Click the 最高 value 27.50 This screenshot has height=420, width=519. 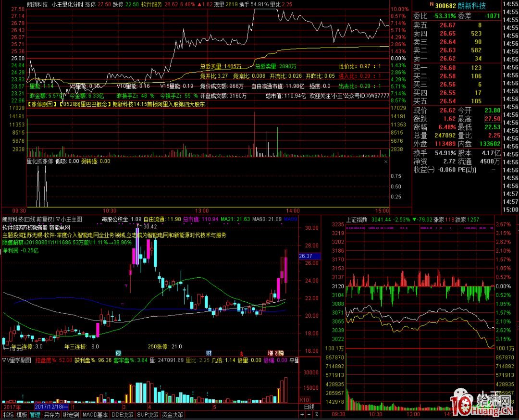pos(492,119)
